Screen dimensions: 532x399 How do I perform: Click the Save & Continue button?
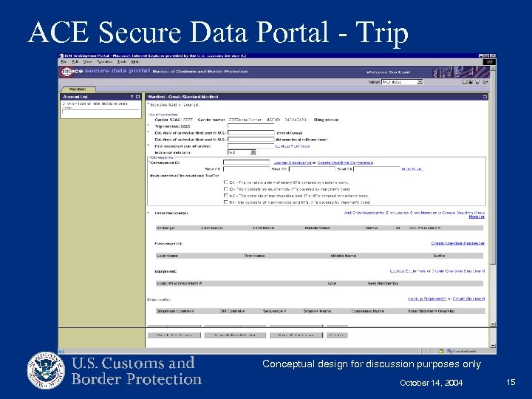click(x=296, y=335)
